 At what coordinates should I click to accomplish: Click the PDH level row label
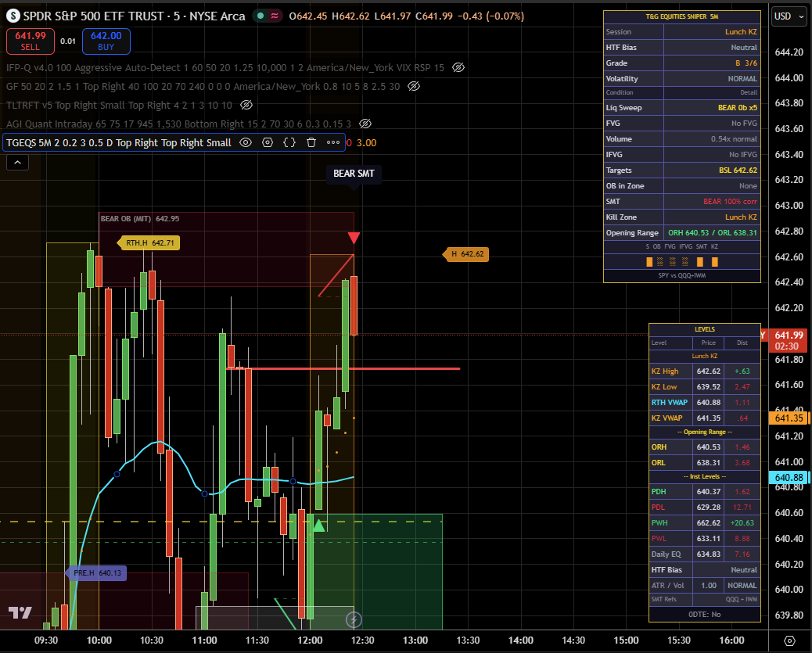click(x=659, y=491)
